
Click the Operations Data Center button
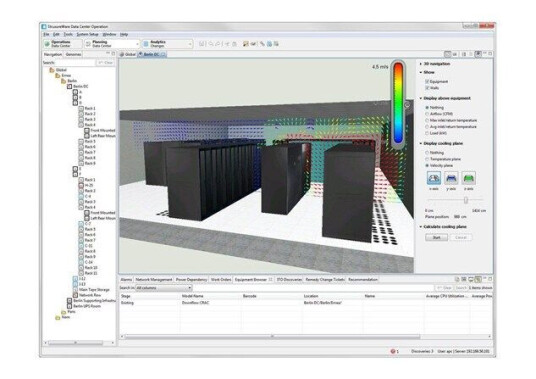63,44
